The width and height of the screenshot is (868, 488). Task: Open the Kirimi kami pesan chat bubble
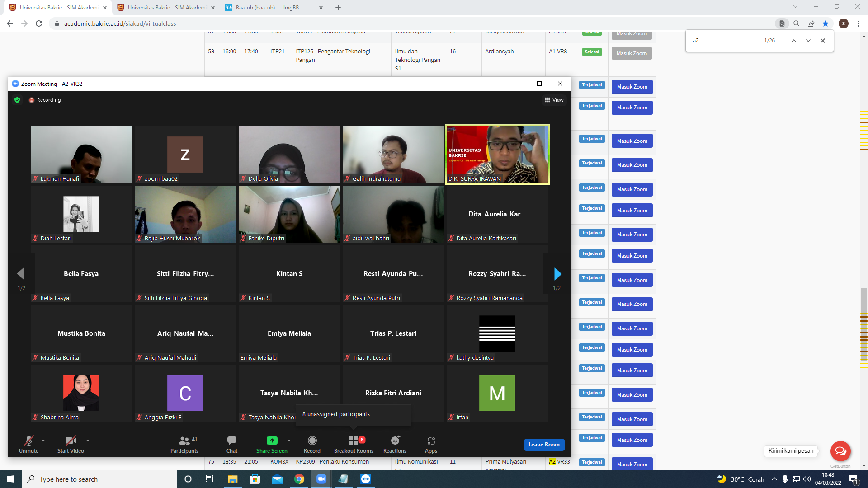[840, 451]
